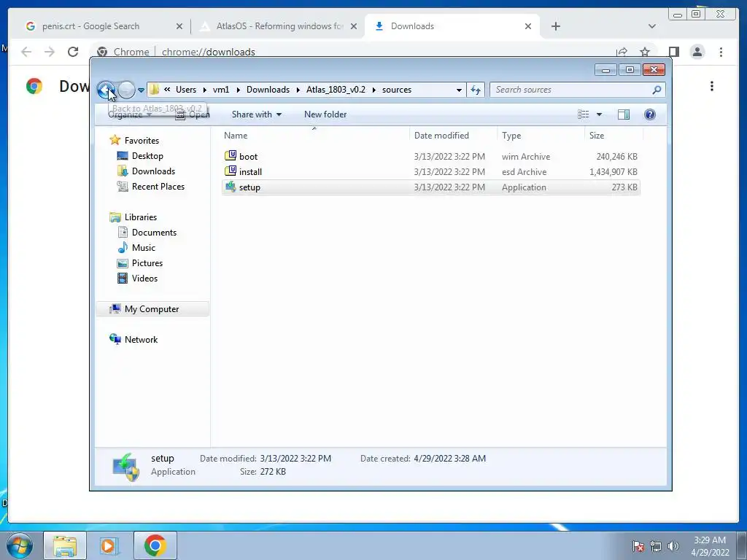The image size is (747, 560).
Task: Change view using the view icon
Action: coord(583,114)
